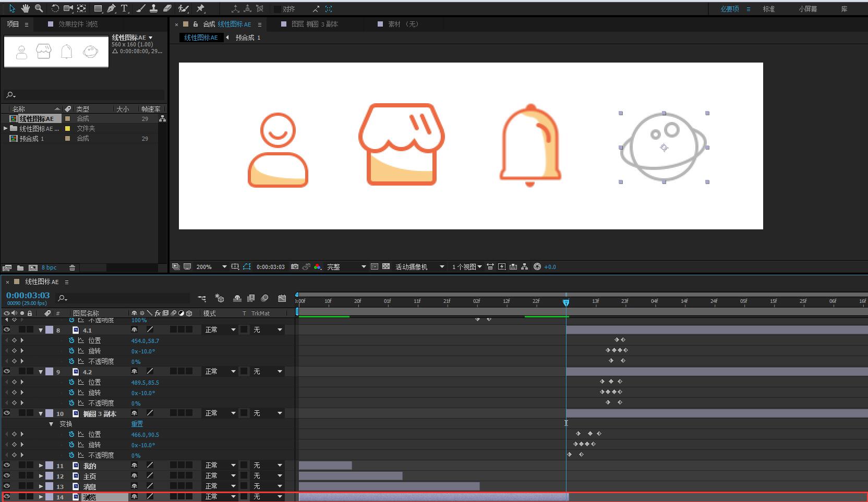Click the snapshot camera icon in the viewer

point(295,266)
